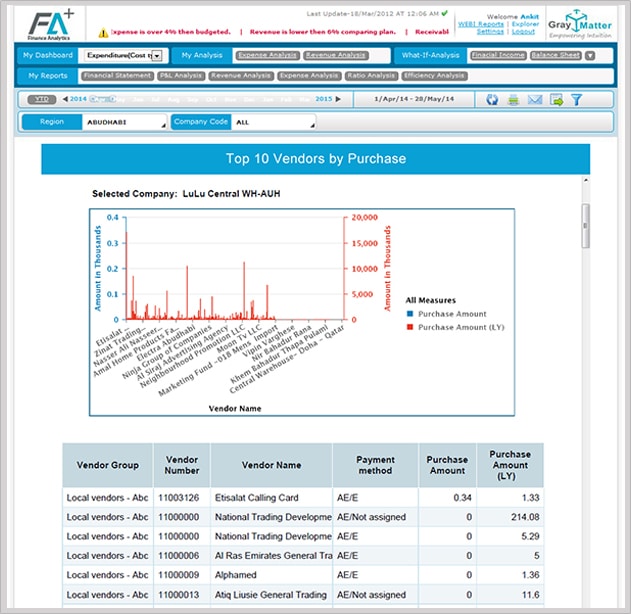Click the Purchase Amount (LY) red legend swatch
This screenshot has width=631, height=614.
[x=410, y=327]
